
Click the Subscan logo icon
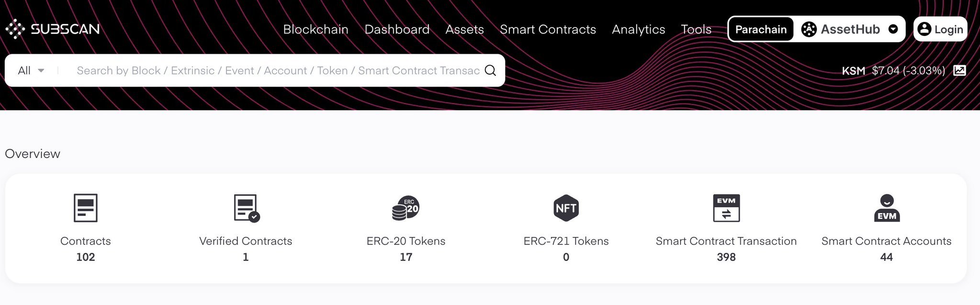pos(15,29)
